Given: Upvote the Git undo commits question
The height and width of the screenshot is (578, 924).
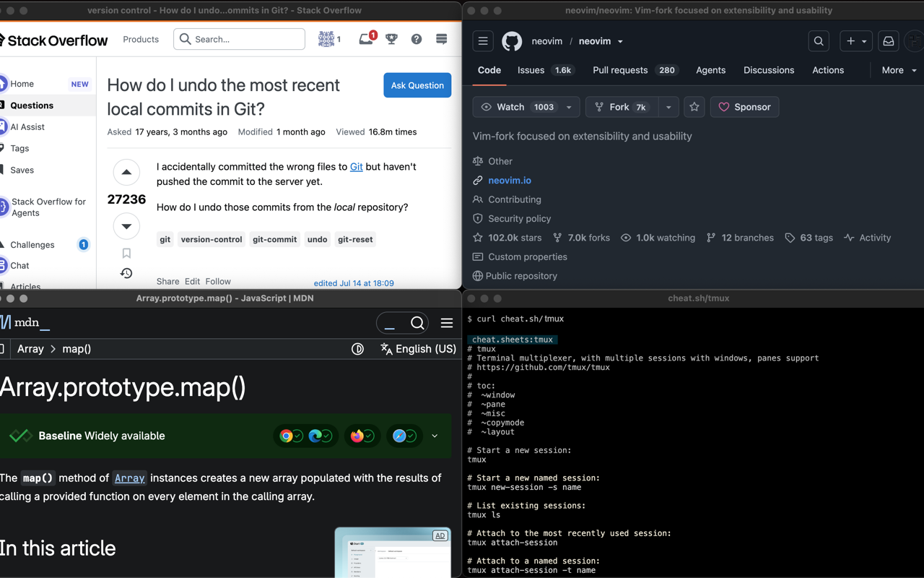Looking at the screenshot, I should click(x=126, y=172).
